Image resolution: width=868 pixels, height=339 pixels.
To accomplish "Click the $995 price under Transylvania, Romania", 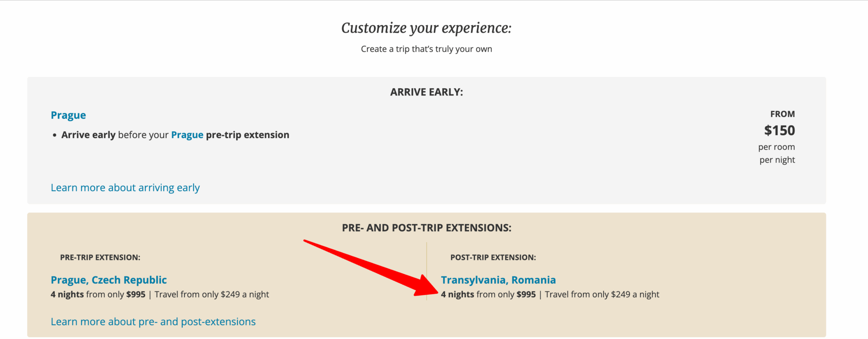I will coord(526,295).
